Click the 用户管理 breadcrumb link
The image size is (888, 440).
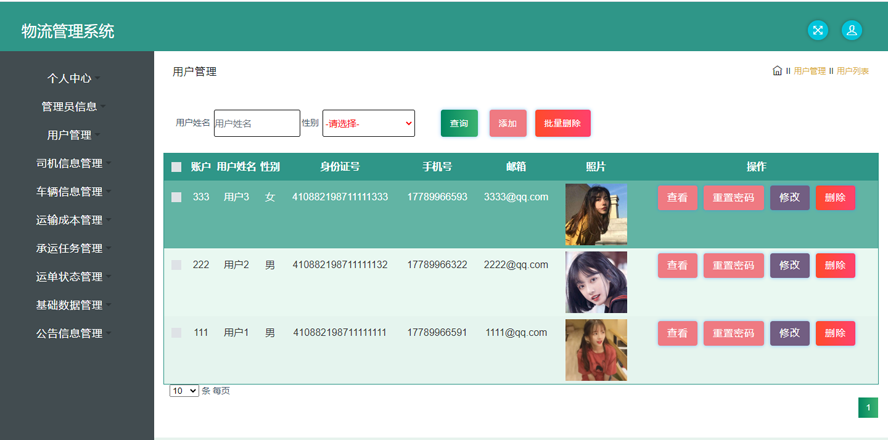pyautogui.click(x=809, y=71)
